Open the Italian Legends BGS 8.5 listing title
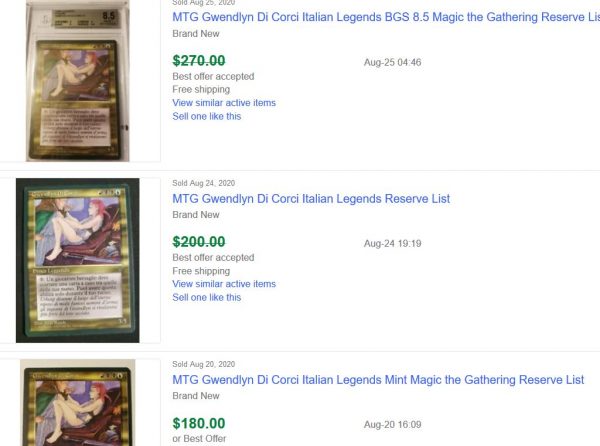 pos(385,18)
